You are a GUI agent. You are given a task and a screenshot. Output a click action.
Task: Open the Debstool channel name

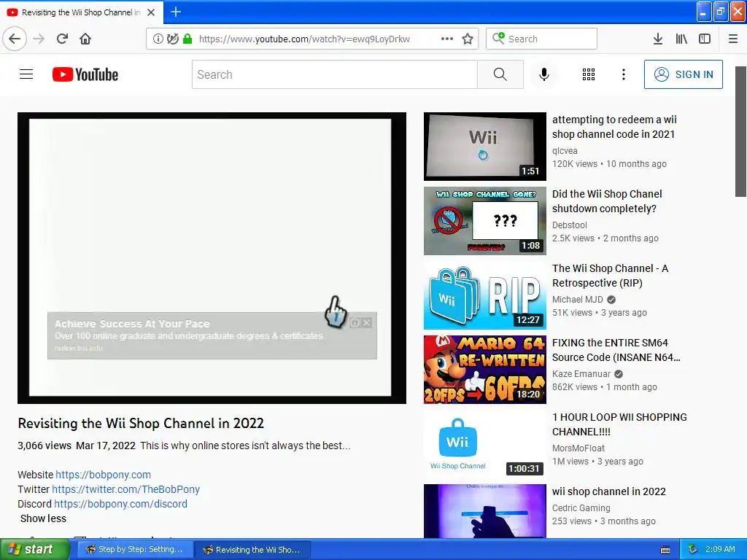coord(570,225)
